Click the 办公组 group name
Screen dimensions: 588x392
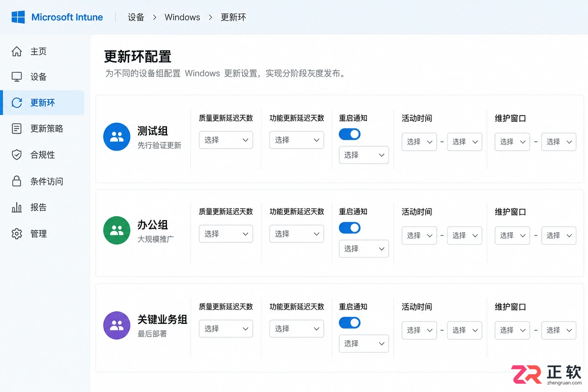tap(153, 225)
